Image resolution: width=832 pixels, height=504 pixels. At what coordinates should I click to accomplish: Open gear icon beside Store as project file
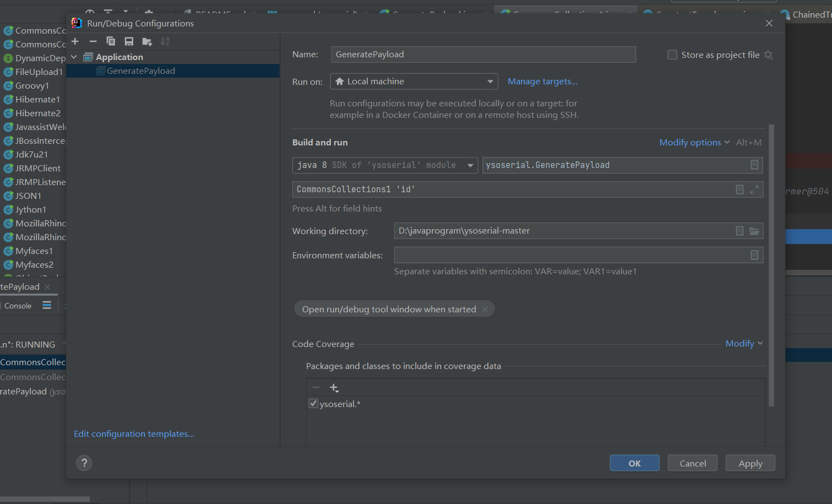pyautogui.click(x=769, y=55)
